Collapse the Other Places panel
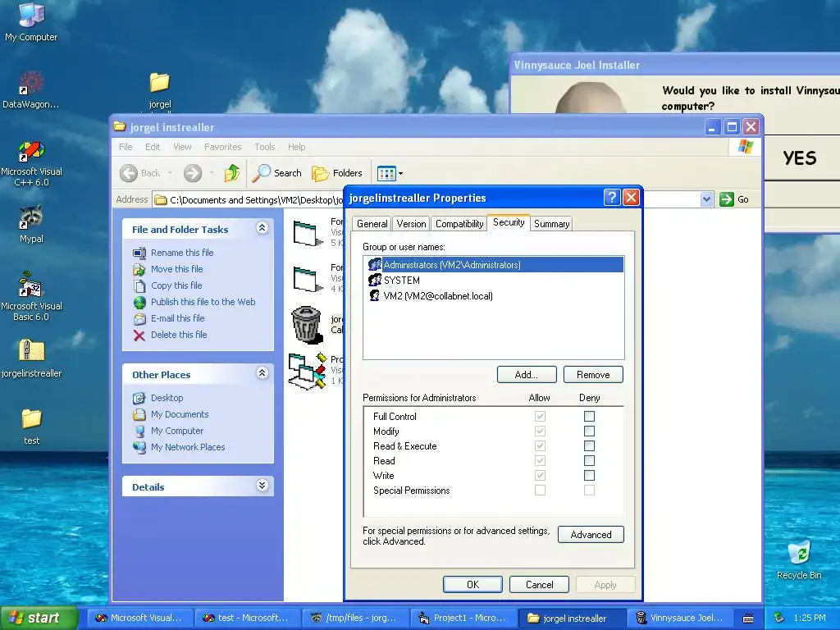The image size is (840, 630). [x=262, y=373]
